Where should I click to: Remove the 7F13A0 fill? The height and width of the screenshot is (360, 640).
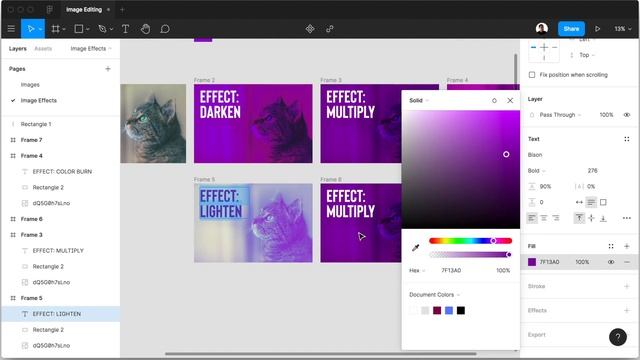[x=627, y=262]
